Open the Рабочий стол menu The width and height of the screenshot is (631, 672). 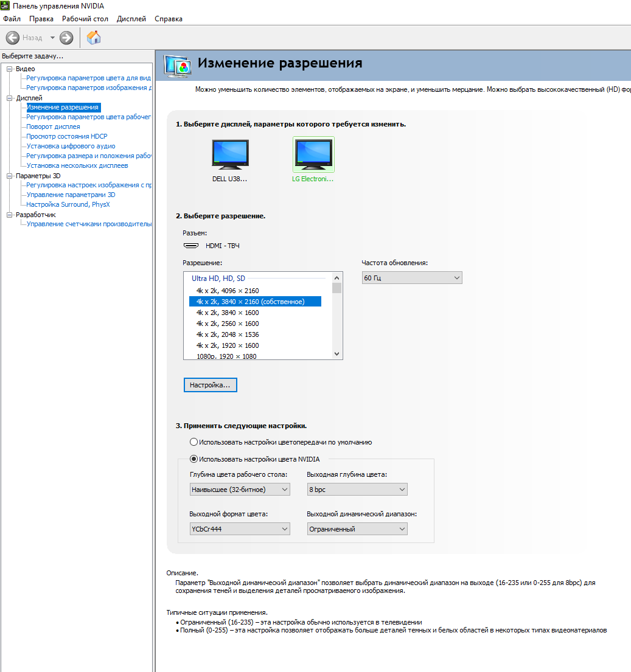pos(85,19)
